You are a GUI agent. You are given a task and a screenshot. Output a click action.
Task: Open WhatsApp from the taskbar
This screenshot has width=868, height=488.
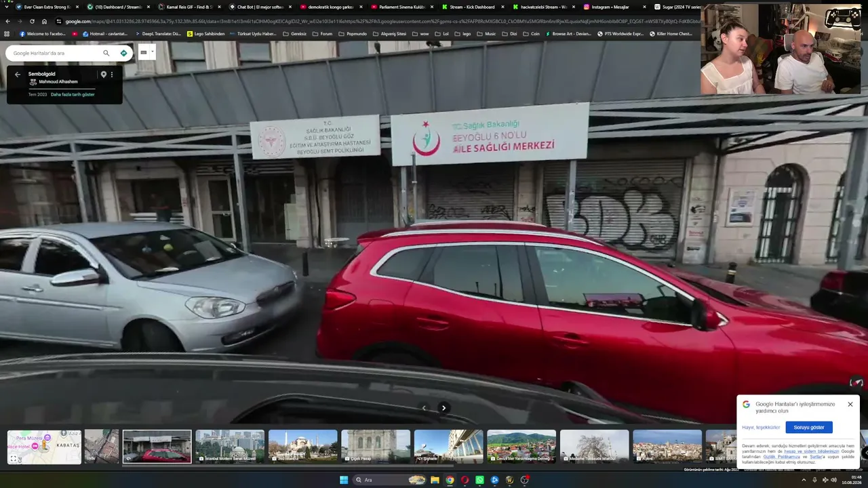point(479,480)
